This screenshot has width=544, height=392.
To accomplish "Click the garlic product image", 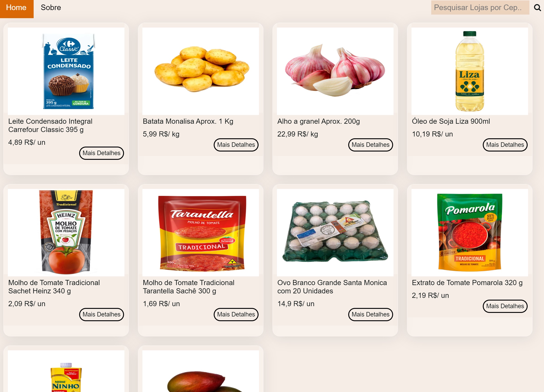I will coord(335,71).
